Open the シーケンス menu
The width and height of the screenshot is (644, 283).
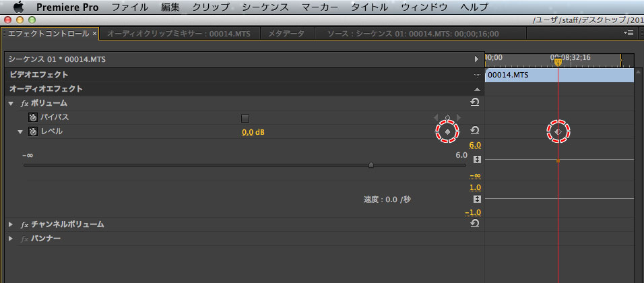tap(265, 7)
